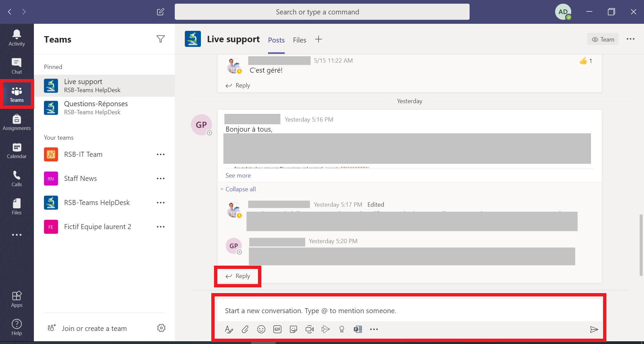Open the sticker picker
Screen dimensions: 644x344
[x=293, y=330]
